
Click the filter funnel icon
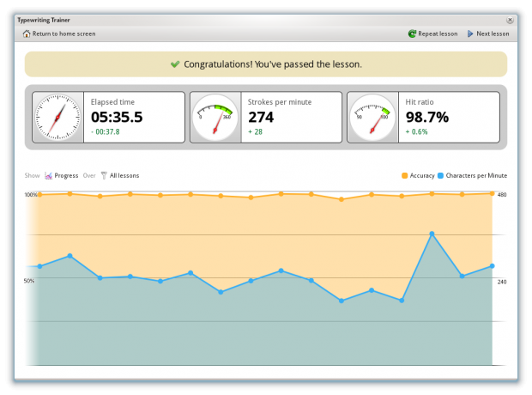point(104,175)
